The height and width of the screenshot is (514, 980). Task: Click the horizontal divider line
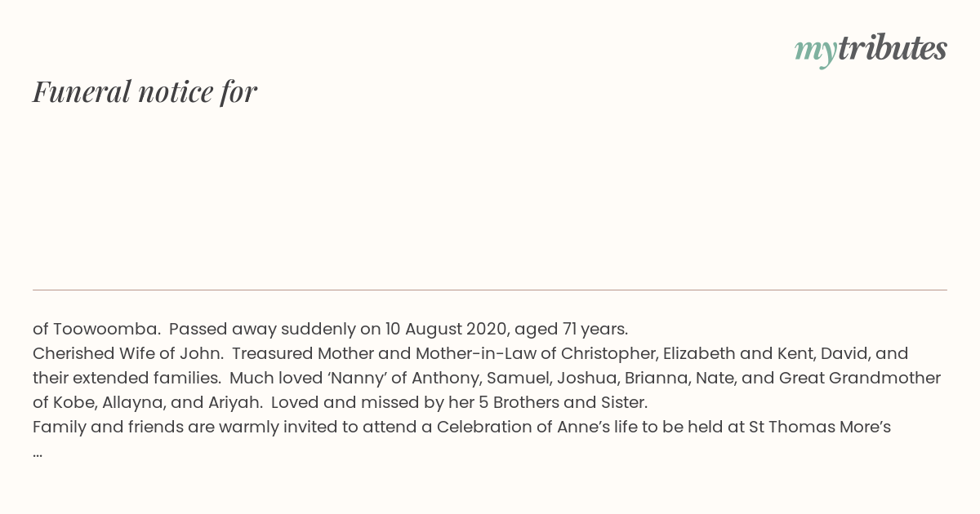pos(490,290)
